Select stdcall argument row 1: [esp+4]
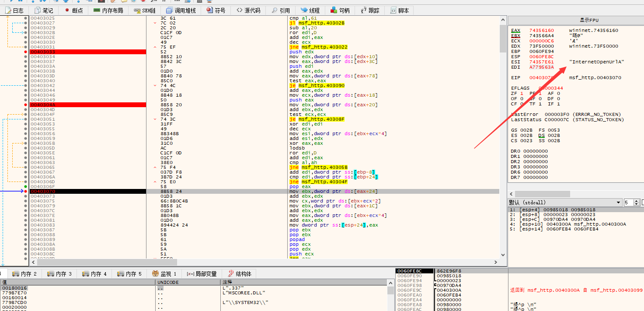This screenshot has height=311, width=644. coord(576,210)
